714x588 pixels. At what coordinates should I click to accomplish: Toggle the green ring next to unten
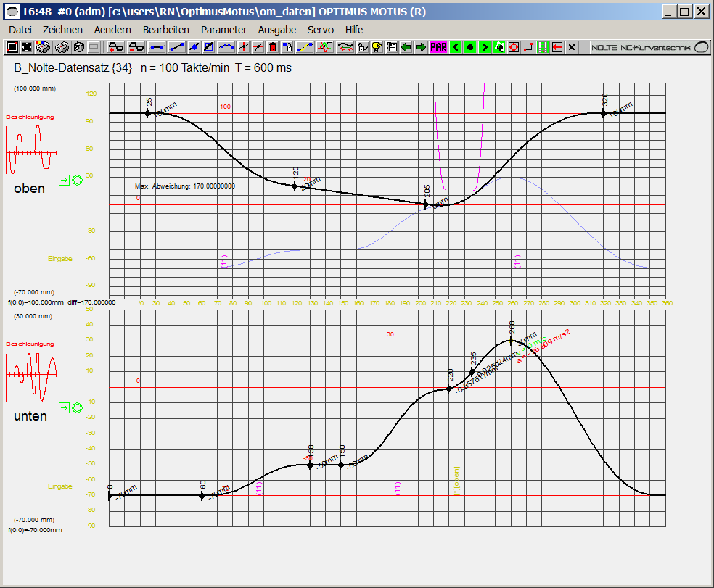(78, 407)
